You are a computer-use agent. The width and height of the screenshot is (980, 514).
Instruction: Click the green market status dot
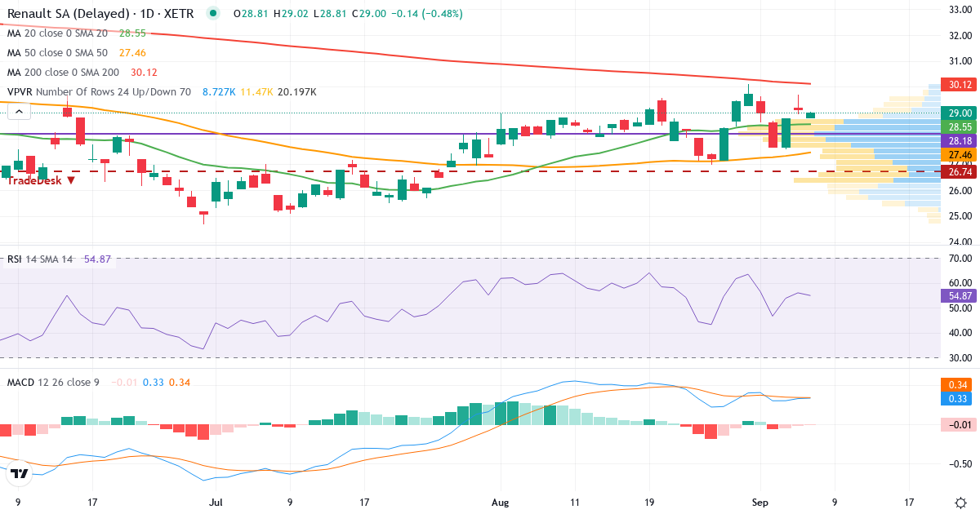(213, 14)
